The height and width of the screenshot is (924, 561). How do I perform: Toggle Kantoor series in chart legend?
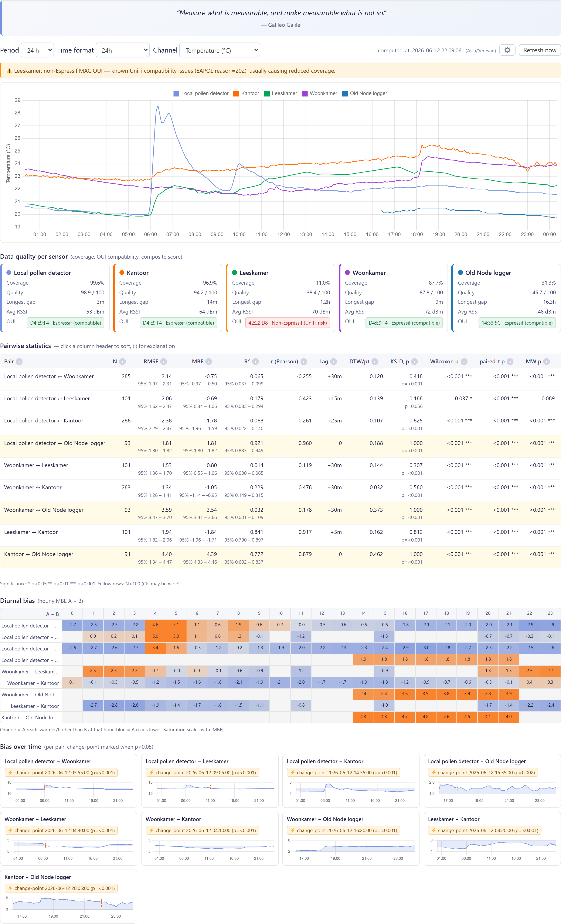[x=246, y=93]
